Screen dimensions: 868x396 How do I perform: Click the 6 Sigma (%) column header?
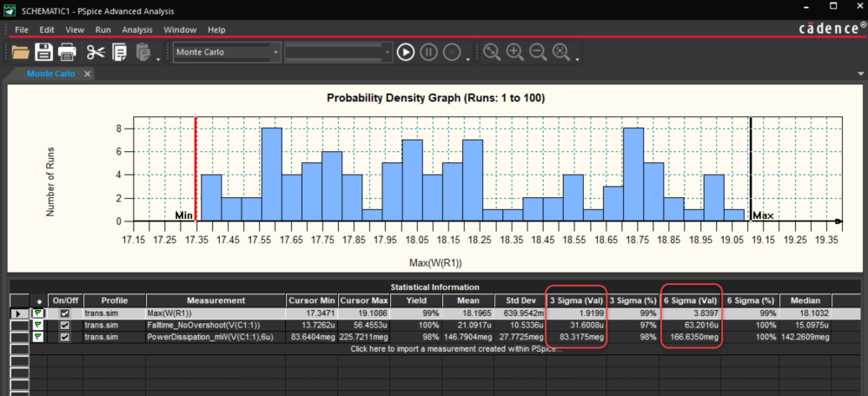pos(752,300)
